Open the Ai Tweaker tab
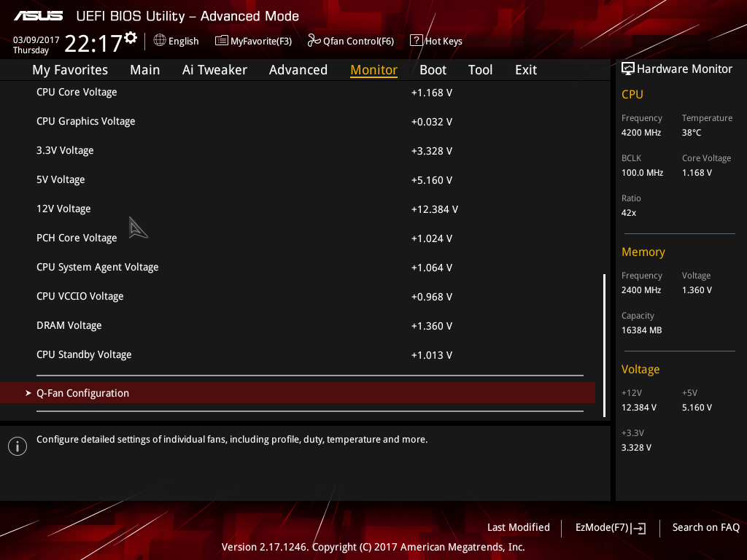Image resolution: width=747 pixels, height=560 pixels. click(214, 70)
